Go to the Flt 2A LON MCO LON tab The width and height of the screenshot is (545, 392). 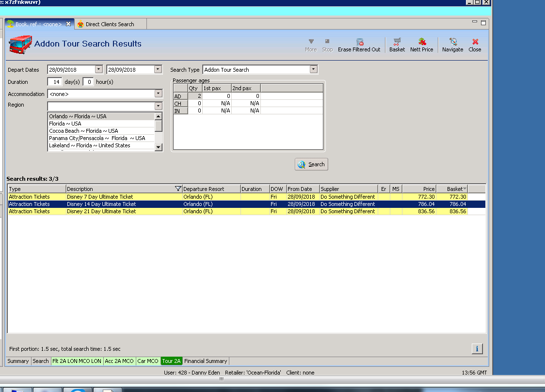[77, 361]
